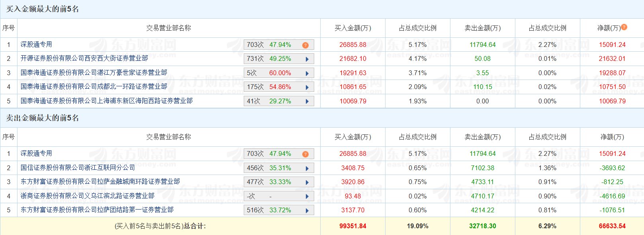
Task: Expand arrow for 国泰海通成都北一环路 row
Action: pyautogui.click(x=307, y=87)
